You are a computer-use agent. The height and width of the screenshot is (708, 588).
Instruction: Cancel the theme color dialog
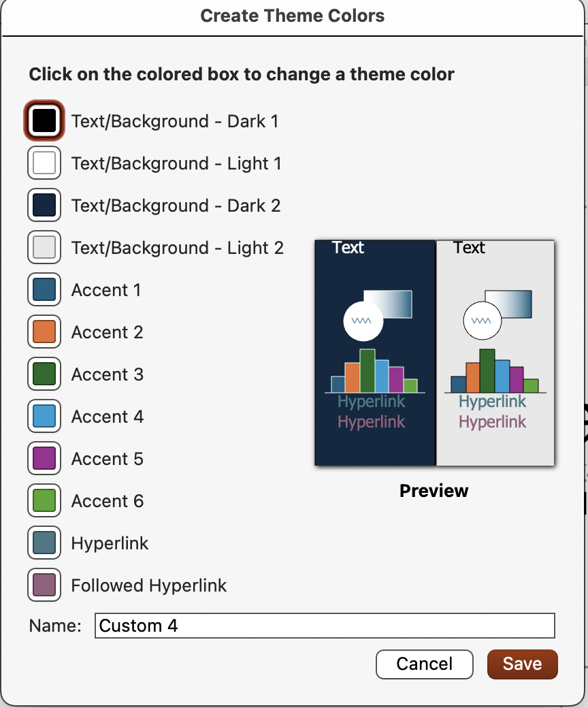[x=424, y=664]
